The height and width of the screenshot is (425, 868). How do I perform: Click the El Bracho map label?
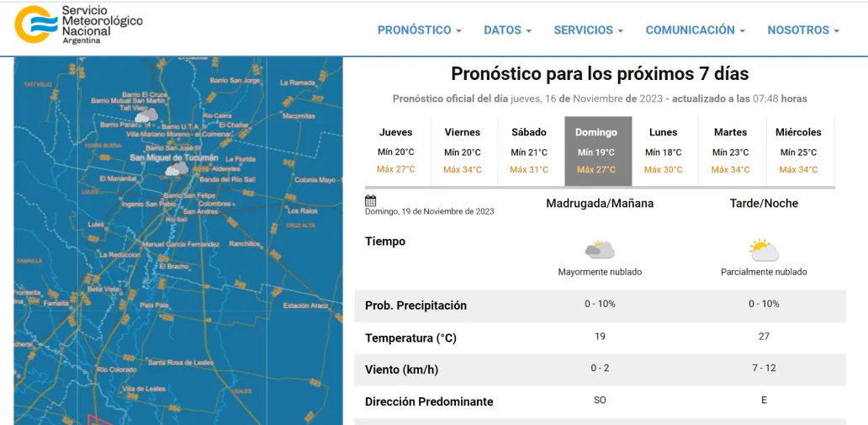tap(174, 266)
